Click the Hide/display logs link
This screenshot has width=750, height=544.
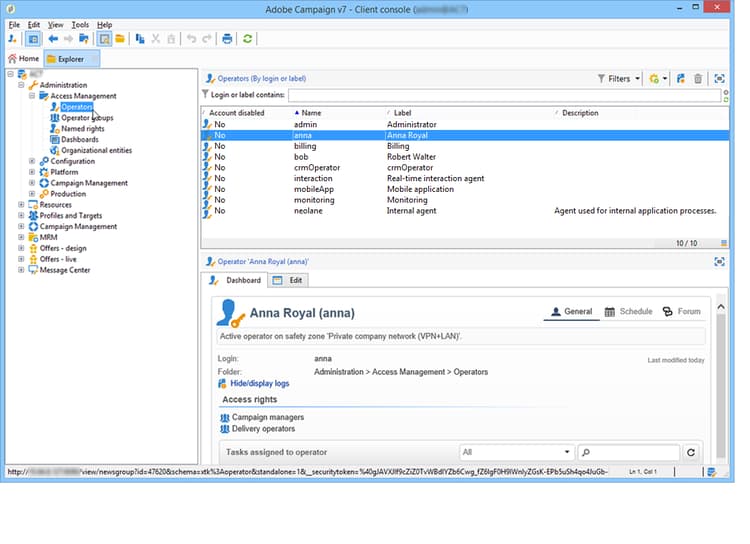(260, 383)
